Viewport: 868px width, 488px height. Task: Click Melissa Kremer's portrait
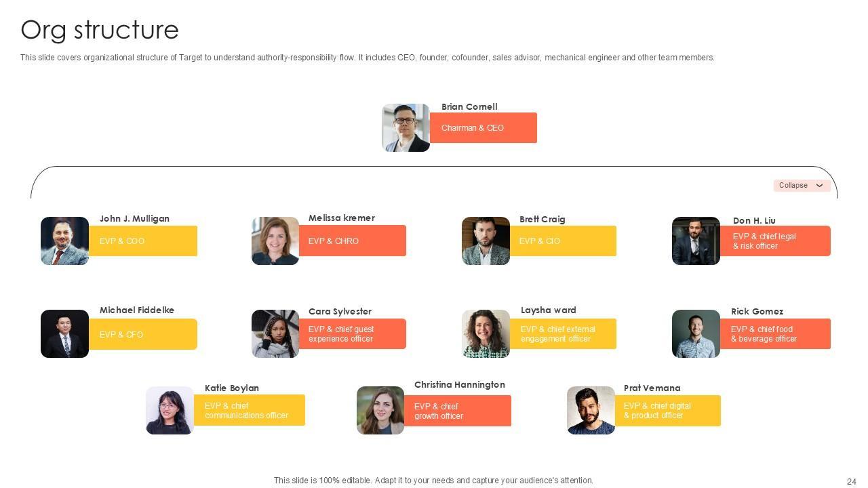tap(275, 241)
